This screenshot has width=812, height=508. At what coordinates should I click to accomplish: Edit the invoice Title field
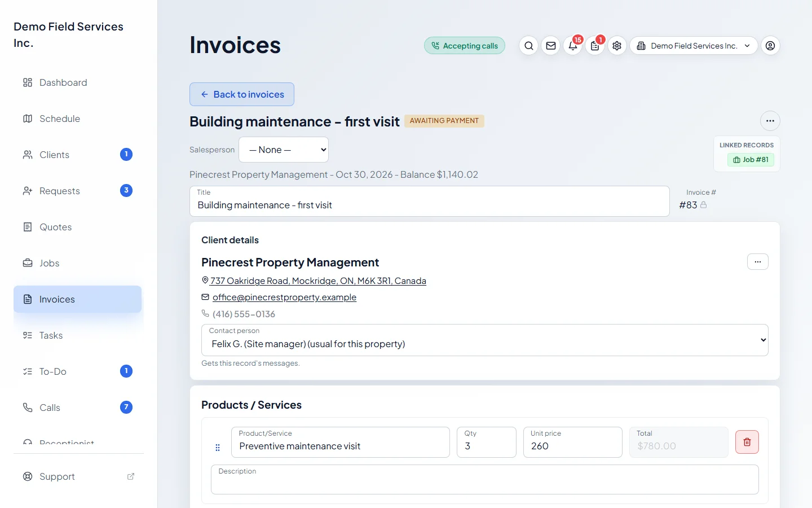430,202
